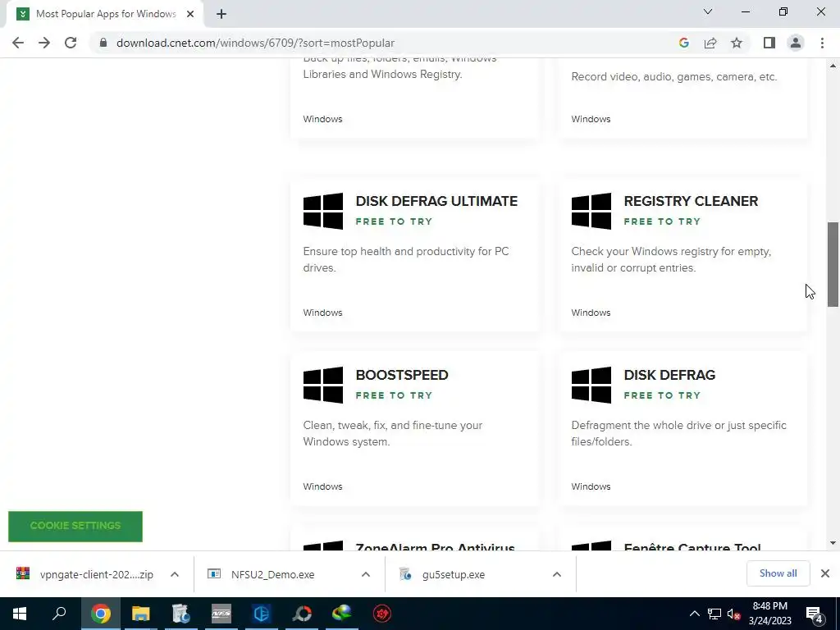Close the downloads bar

coord(825,573)
